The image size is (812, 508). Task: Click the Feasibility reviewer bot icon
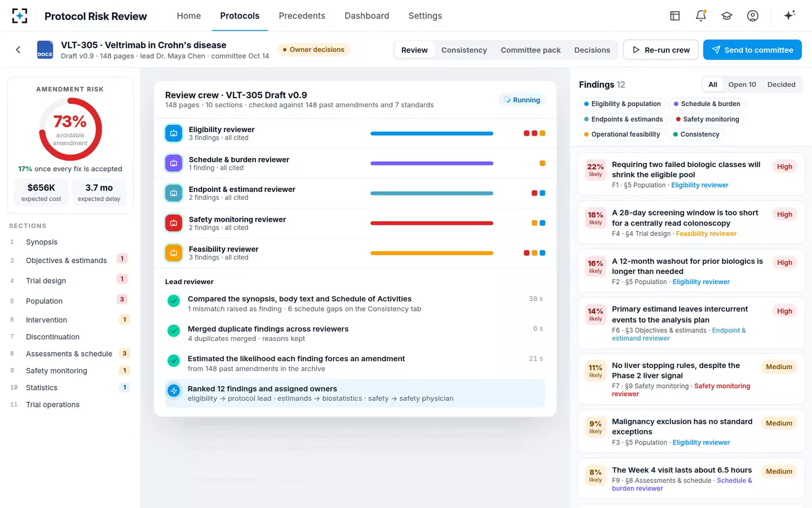pyautogui.click(x=174, y=253)
